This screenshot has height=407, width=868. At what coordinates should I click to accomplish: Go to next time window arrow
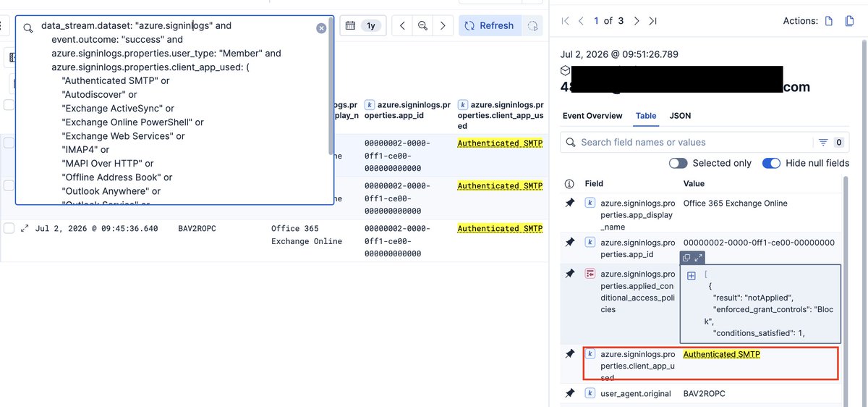pyautogui.click(x=443, y=25)
